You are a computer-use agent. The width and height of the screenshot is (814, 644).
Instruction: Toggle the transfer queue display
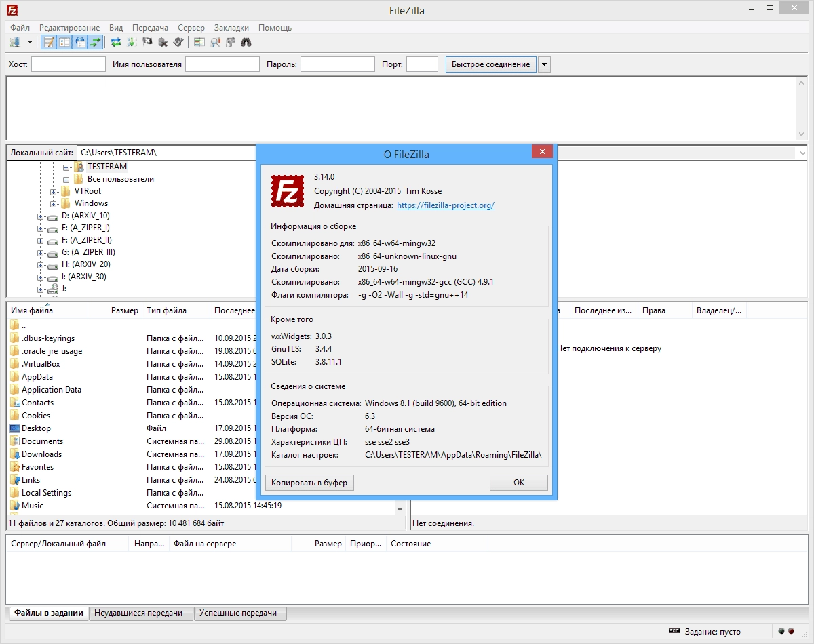tap(95, 42)
